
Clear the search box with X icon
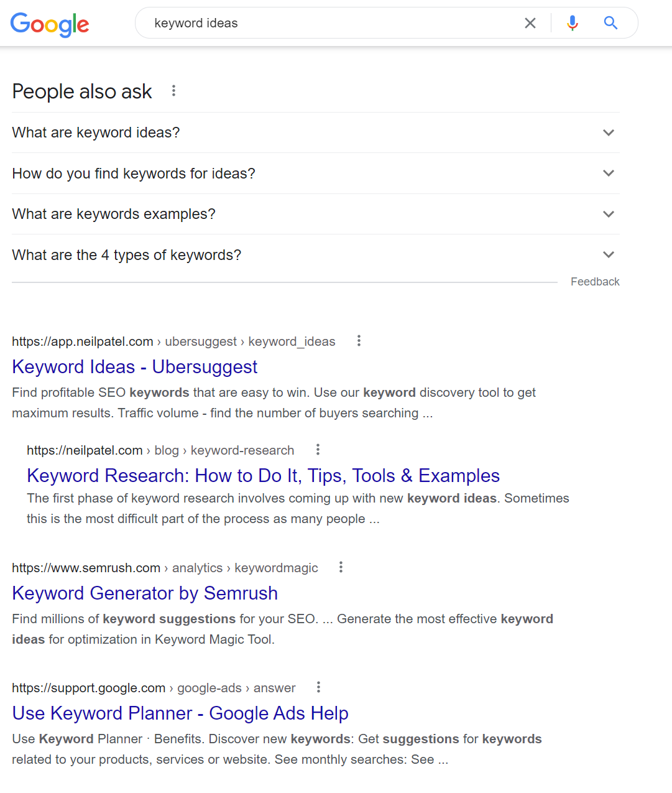click(x=530, y=23)
